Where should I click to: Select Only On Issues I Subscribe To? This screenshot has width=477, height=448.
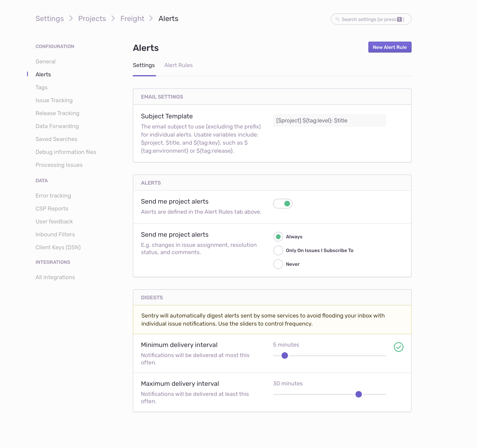[278, 250]
